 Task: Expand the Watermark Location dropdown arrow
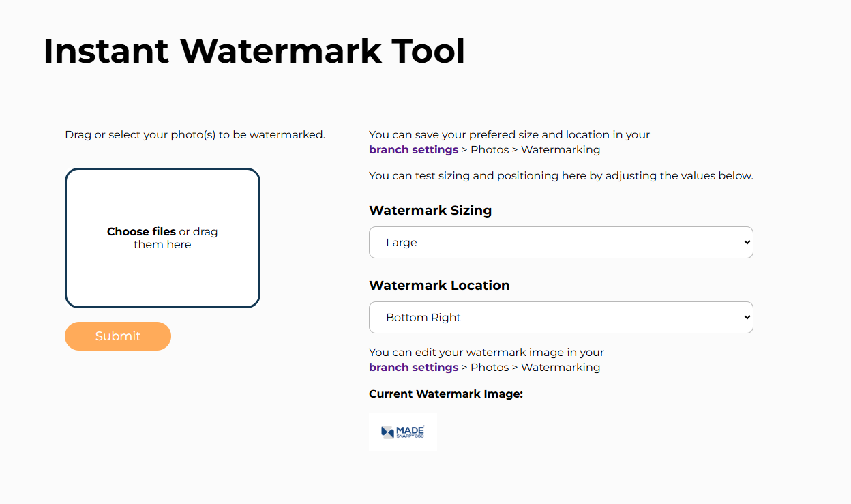coord(747,318)
